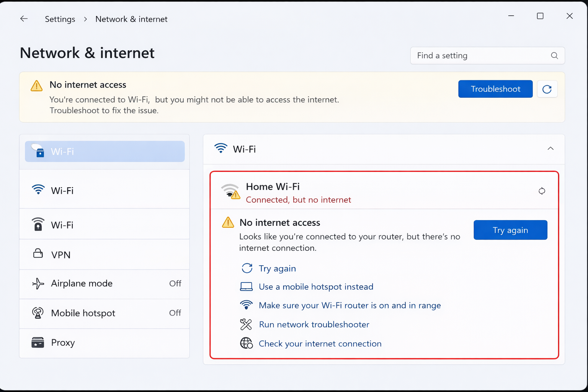Click Airplane mode Off status to enable it

[x=175, y=284]
